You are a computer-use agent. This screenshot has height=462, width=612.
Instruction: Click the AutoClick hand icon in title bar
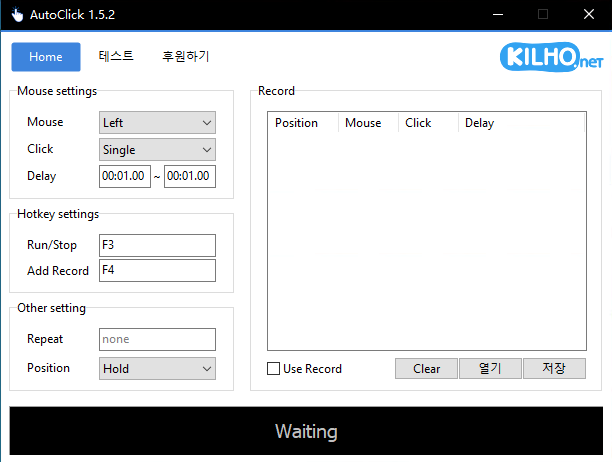pyautogui.click(x=17, y=15)
